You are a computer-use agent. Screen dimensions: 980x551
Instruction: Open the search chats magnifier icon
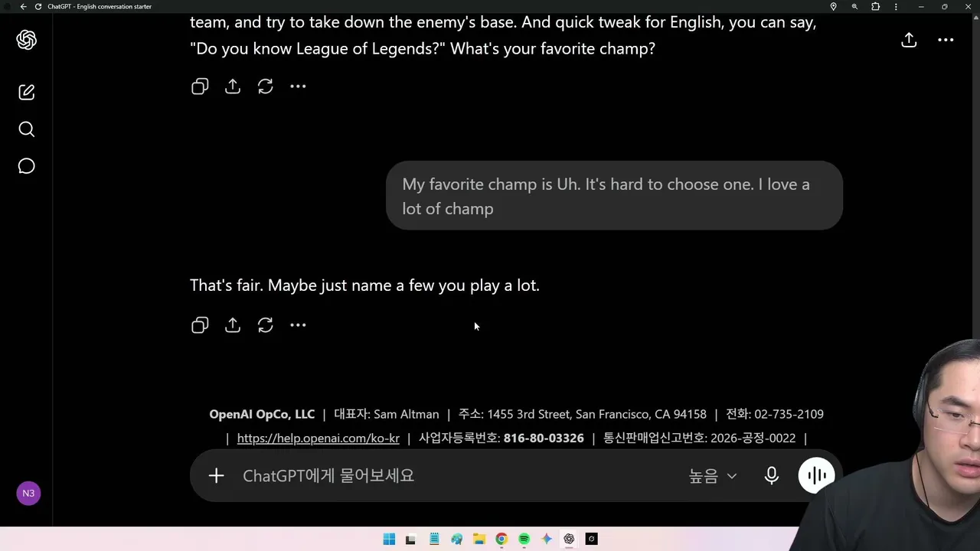27,129
